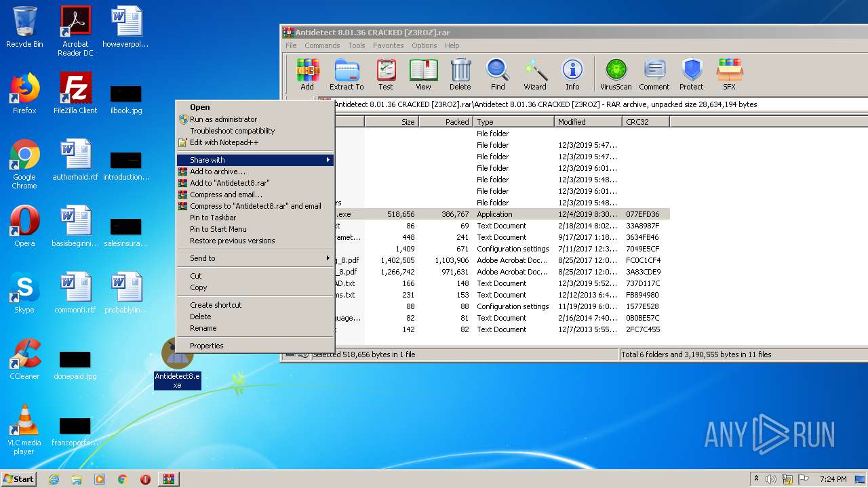
Task: Run the Test archive tool
Action: (386, 75)
